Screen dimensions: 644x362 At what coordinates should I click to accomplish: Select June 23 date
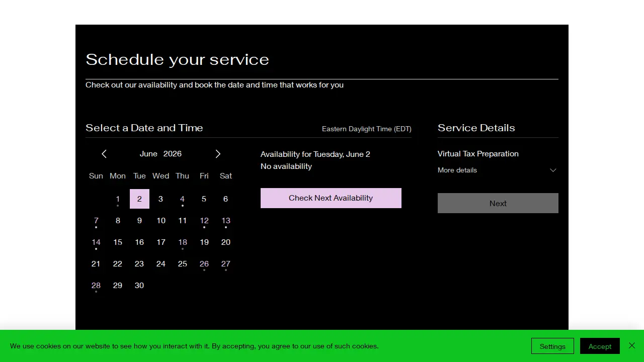pyautogui.click(x=139, y=264)
